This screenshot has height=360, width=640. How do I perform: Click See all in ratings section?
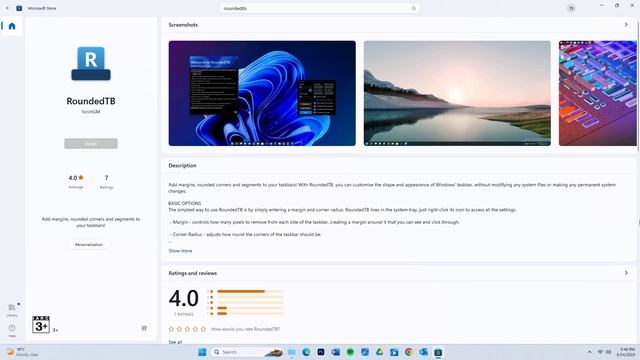[175, 342]
